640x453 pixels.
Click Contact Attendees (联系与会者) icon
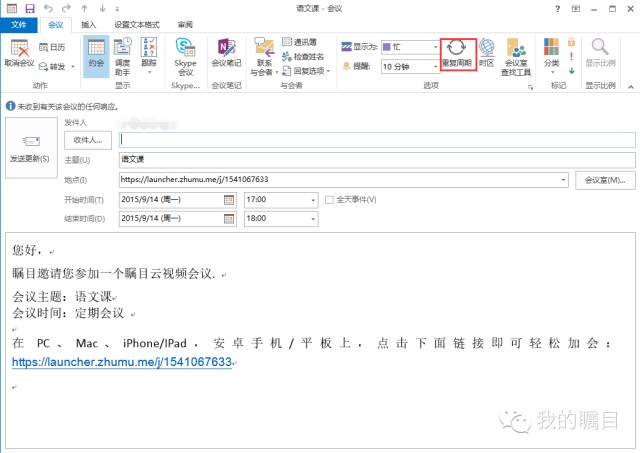click(x=264, y=47)
